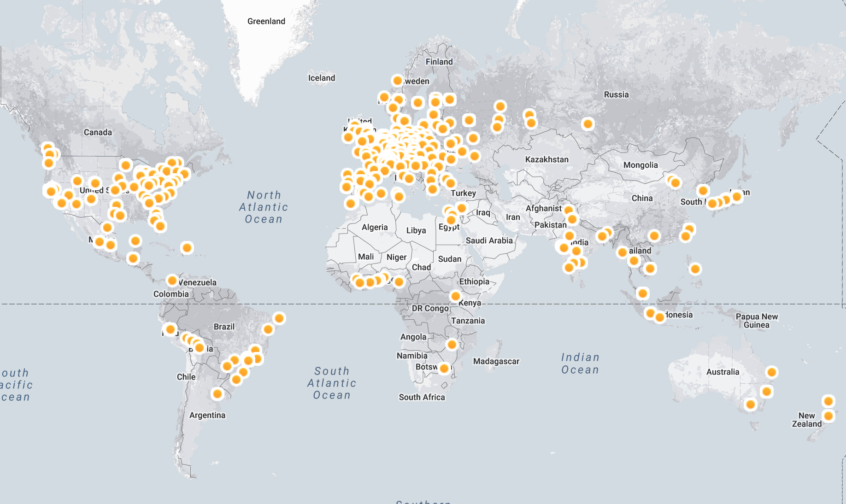Click the marker near Botswana
This screenshot has height=504, width=846.
(x=444, y=368)
